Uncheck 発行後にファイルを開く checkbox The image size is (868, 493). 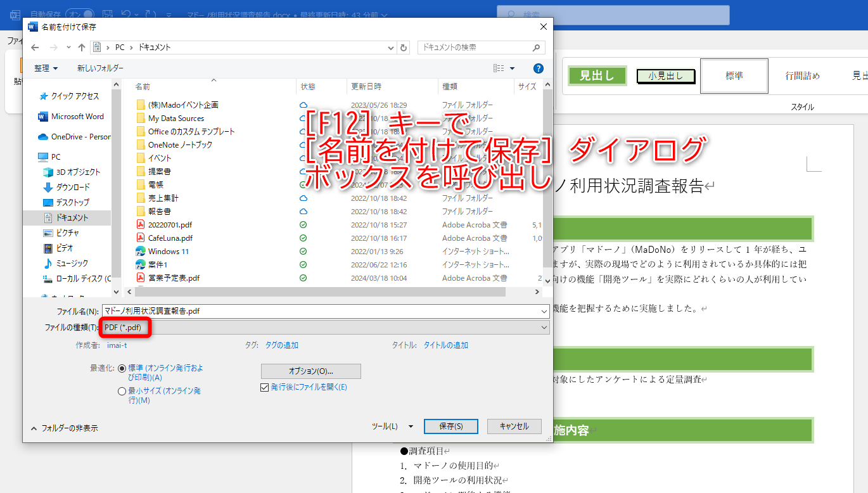pyautogui.click(x=264, y=387)
